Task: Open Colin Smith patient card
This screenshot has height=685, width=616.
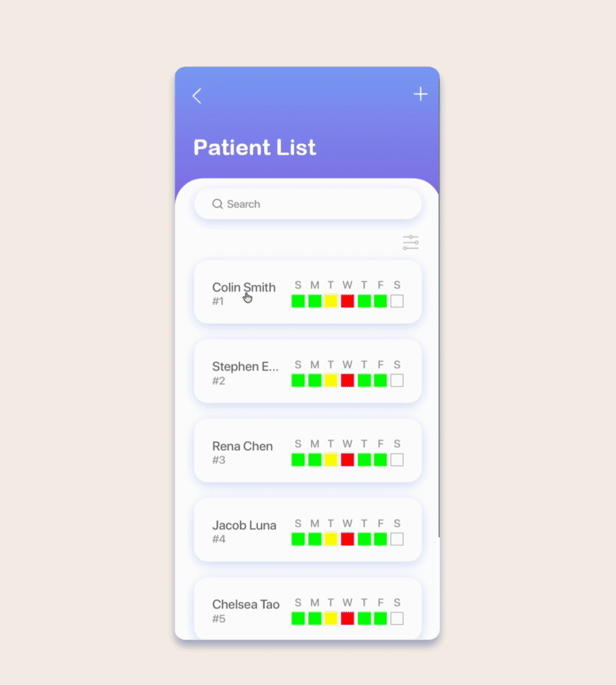Action: (x=308, y=292)
